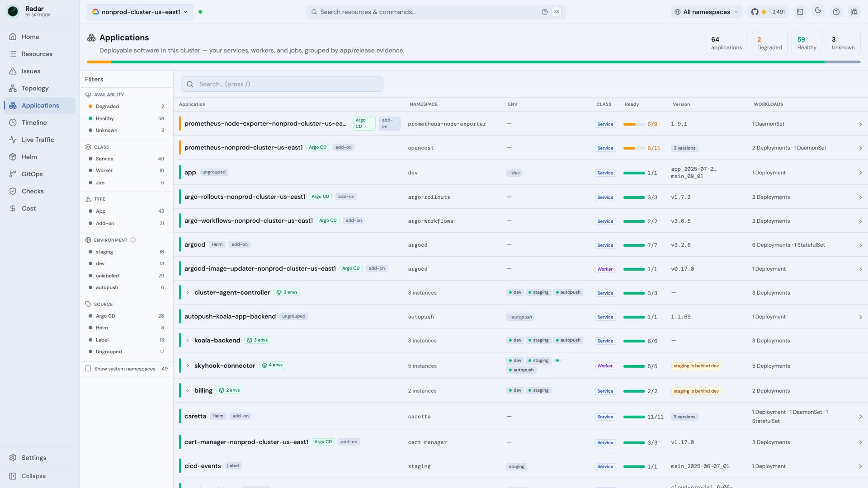Click the bug report icon
The image size is (868, 488).
[x=854, y=12]
